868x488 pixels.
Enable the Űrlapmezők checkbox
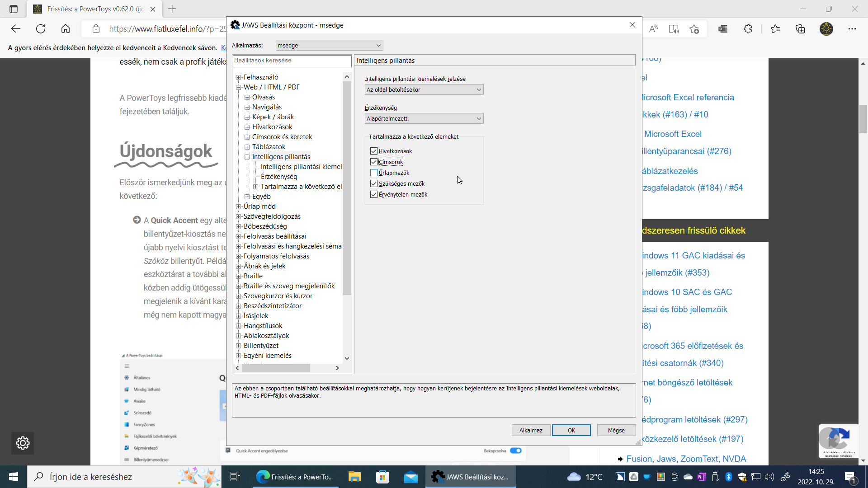click(374, 173)
